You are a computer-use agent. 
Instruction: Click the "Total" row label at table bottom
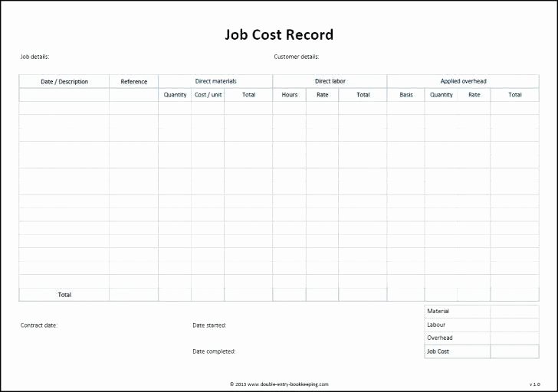click(x=64, y=295)
